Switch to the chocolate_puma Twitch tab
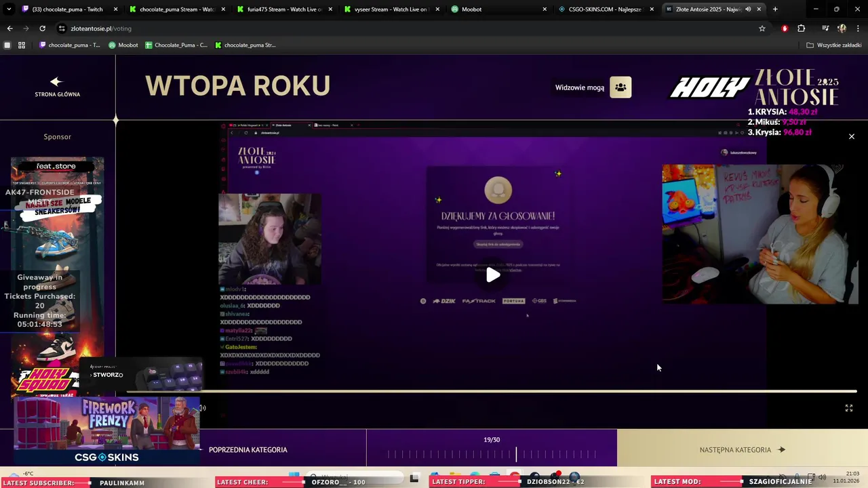Image resolution: width=868 pixels, height=488 pixels. pyautogui.click(x=71, y=9)
